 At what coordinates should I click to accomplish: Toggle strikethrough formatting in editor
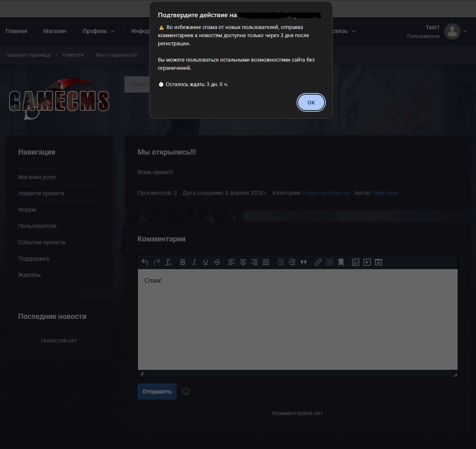pyautogui.click(x=217, y=262)
